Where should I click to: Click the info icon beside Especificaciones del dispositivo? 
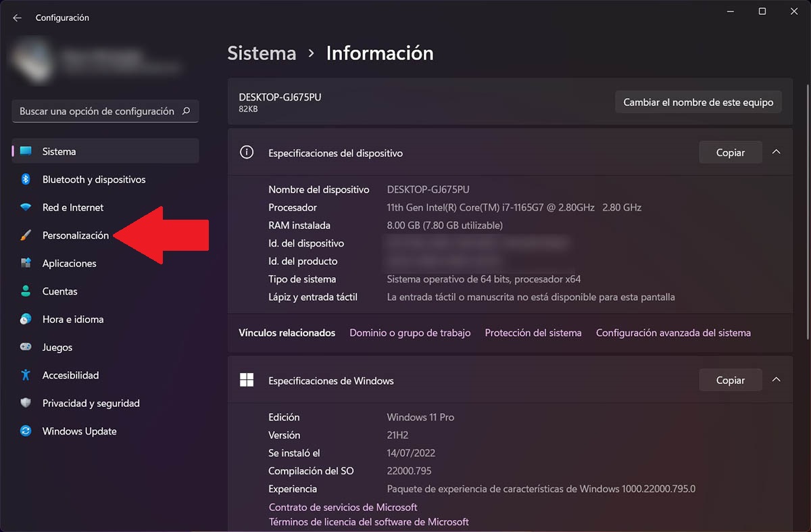(x=247, y=153)
